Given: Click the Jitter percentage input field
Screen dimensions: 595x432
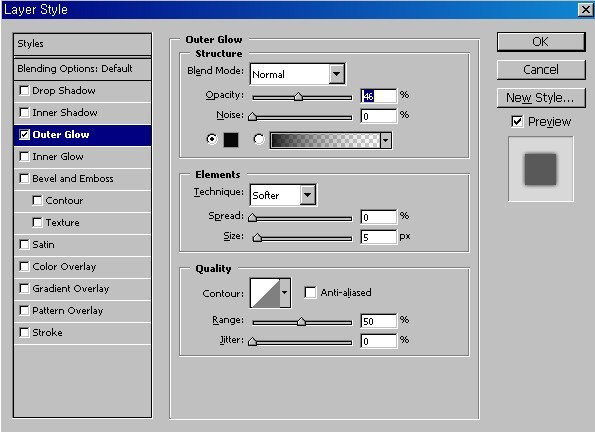Looking at the screenshot, I should coord(378,341).
